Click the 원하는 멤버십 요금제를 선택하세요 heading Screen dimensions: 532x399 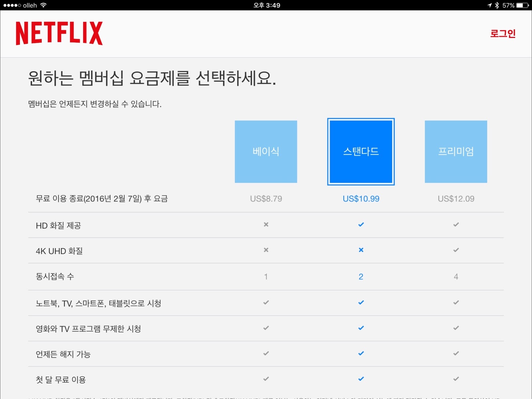(x=152, y=78)
